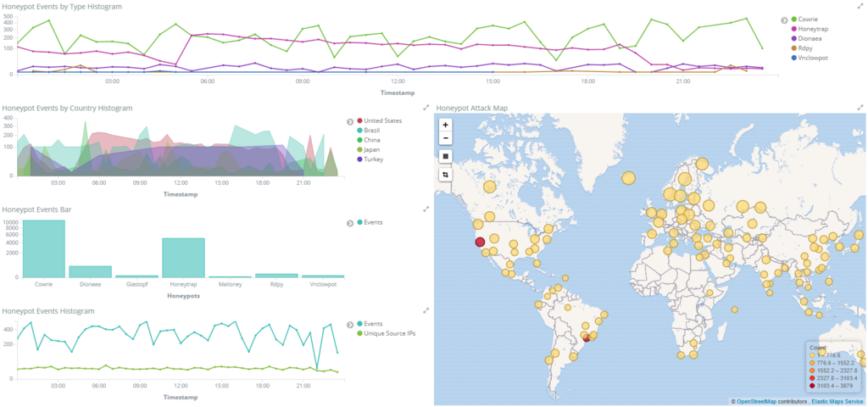Collapse the country legend beside United States
This screenshot has height=407, width=868.
point(350,121)
